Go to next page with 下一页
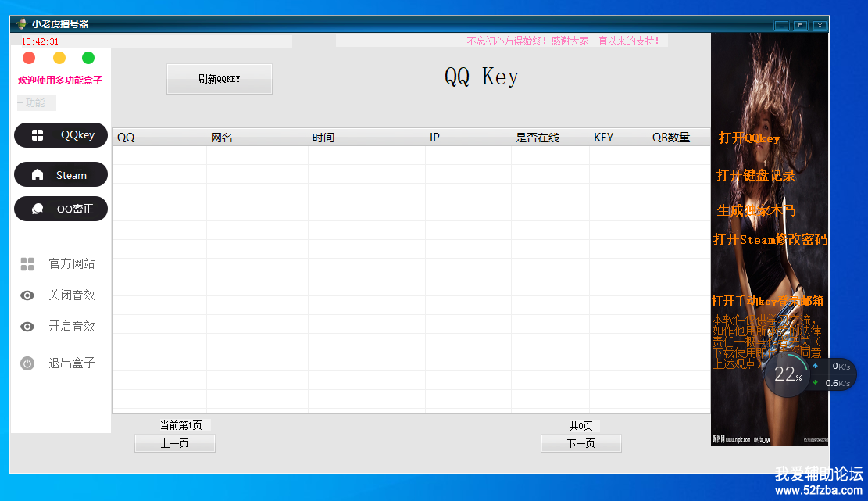This screenshot has height=501, width=868. (580, 443)
